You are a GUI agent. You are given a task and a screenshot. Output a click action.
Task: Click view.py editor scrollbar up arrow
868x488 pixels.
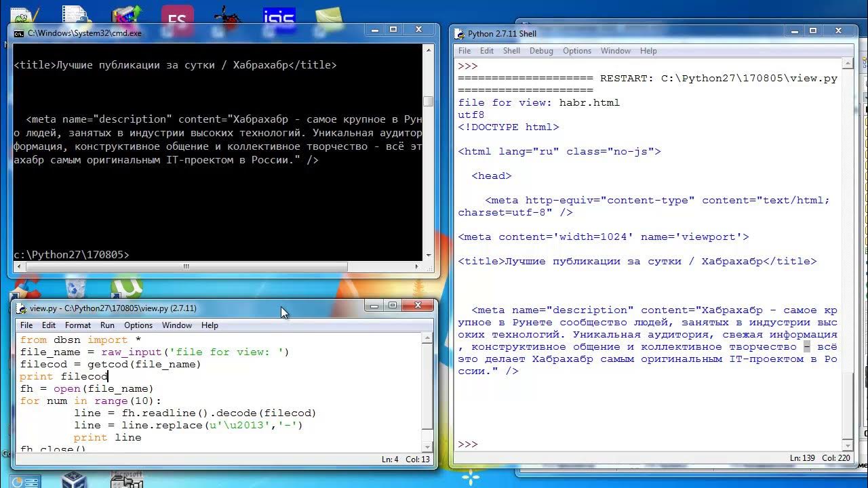point(427,338)
